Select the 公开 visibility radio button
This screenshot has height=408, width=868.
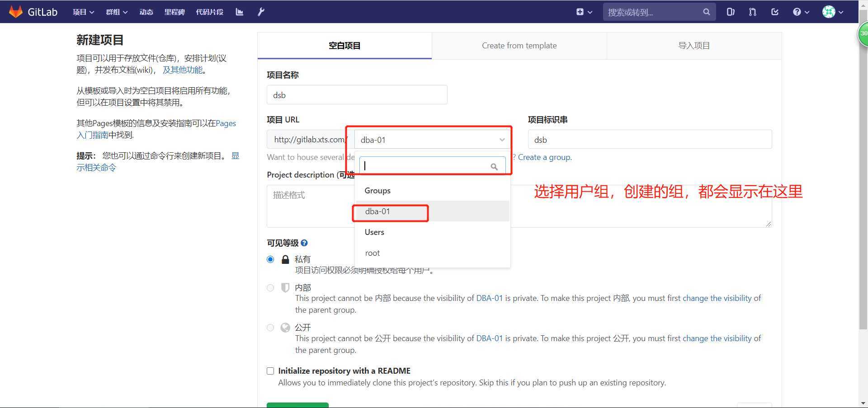tap(270, 328)
